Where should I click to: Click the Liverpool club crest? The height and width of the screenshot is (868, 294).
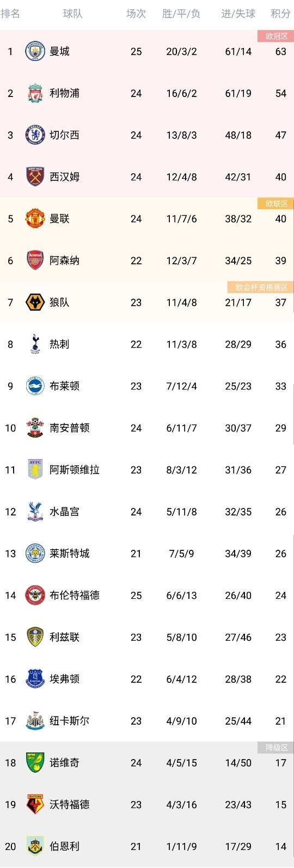[35, 93]
